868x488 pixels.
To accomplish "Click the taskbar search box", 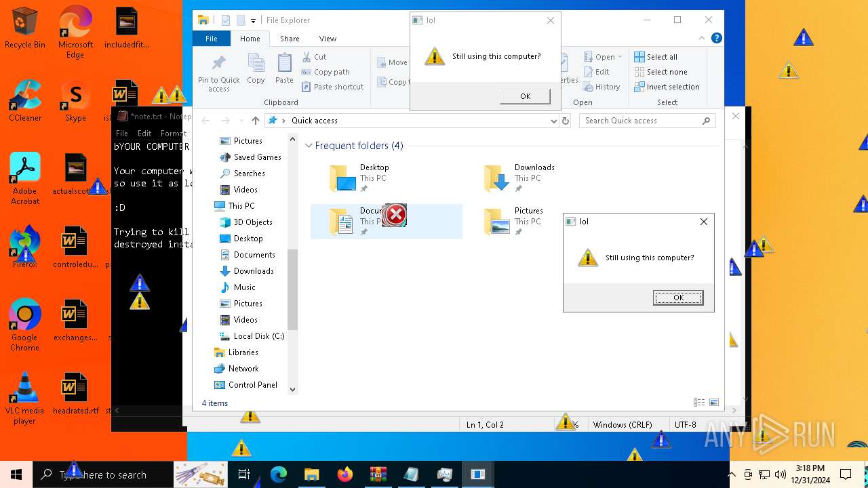I will click(x=102, y=474).
